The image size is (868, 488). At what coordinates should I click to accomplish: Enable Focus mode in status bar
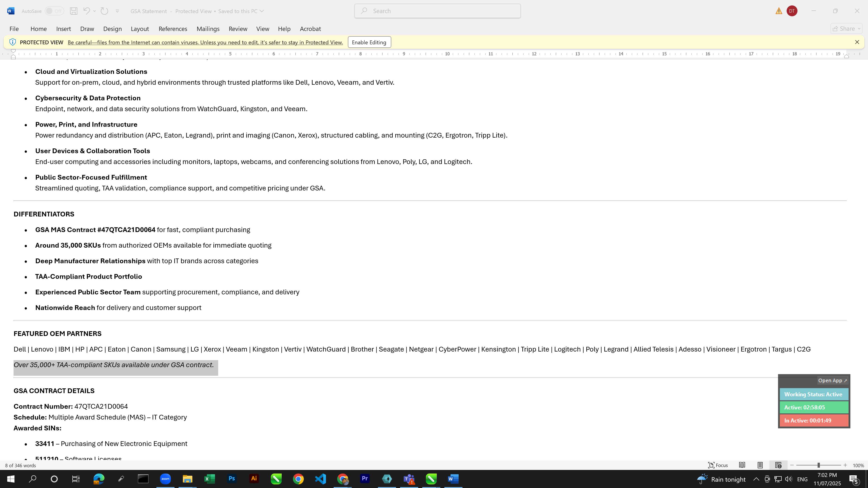718,465
